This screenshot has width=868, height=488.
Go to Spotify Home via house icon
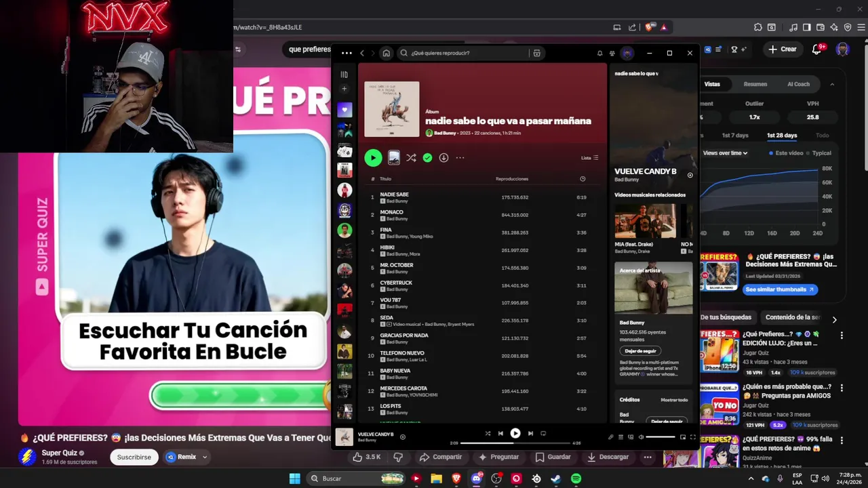click(386, 53)
